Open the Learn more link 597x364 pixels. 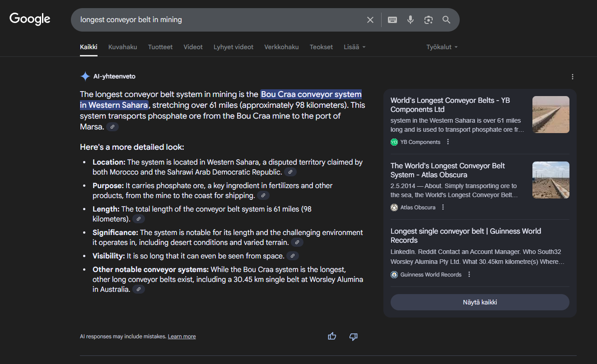(182, 336)
